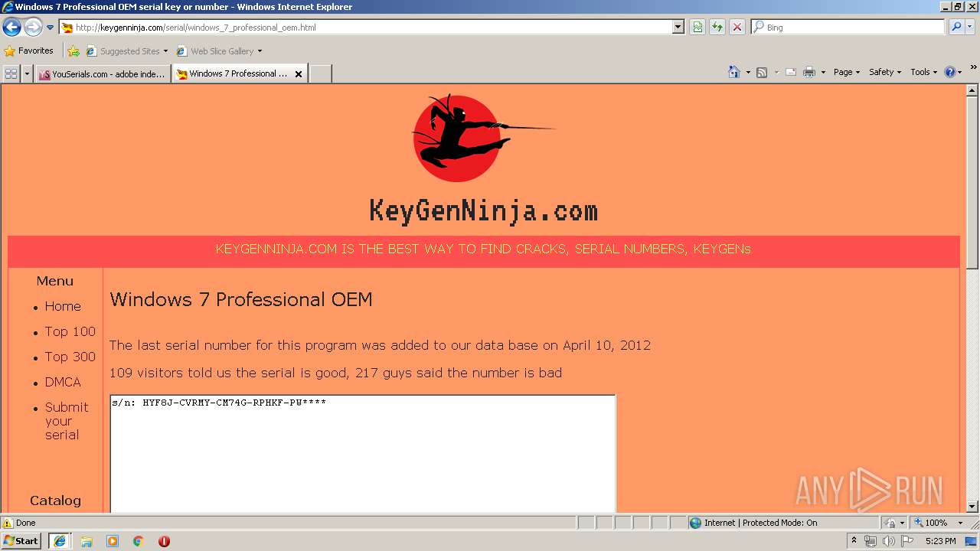Show hidden tray icons arrow
980x551 pixels.
coord(854,541)
